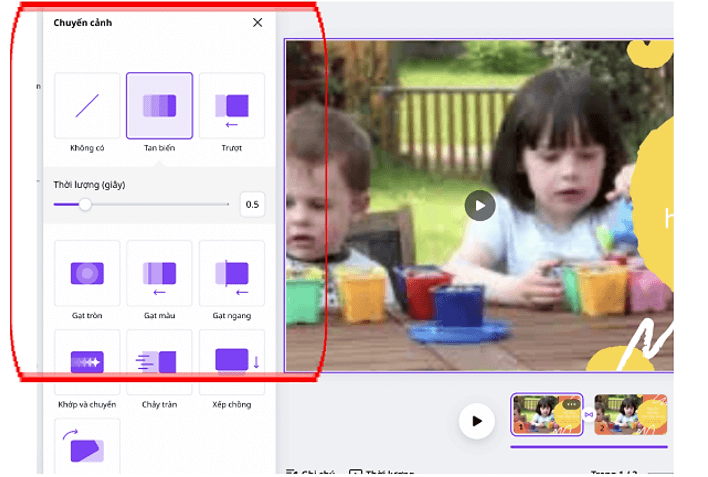
Task: Pick the Gạt ngang transition
Action: click(232, 273)
